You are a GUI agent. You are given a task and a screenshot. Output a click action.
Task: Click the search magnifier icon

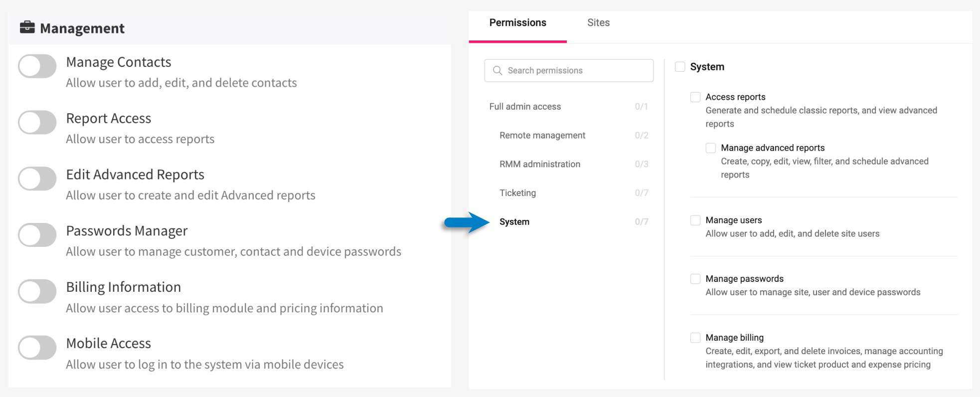(x=497, y=70)
